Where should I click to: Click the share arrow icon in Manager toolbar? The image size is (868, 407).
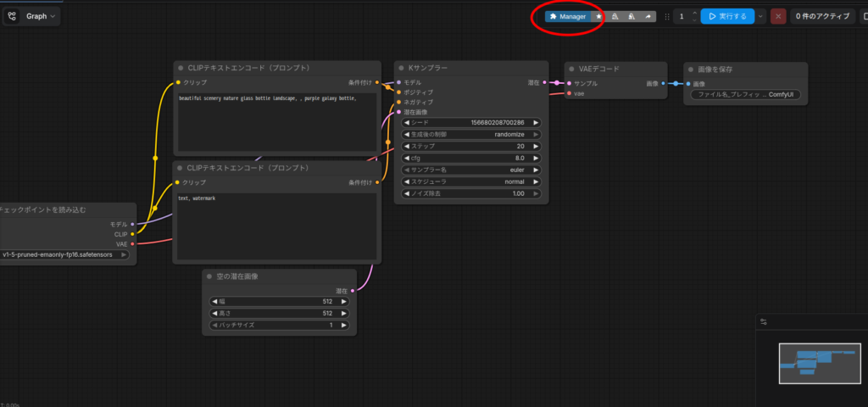(x=648, y=16)
